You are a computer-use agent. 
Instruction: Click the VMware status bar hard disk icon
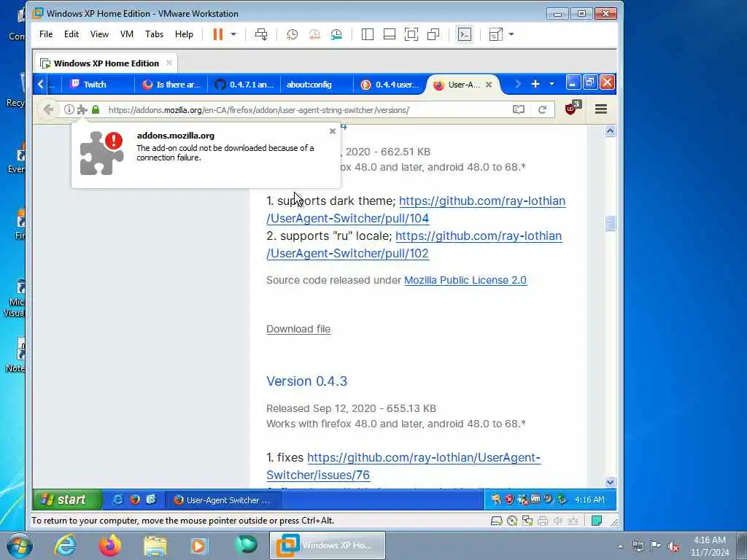[496, 521]
